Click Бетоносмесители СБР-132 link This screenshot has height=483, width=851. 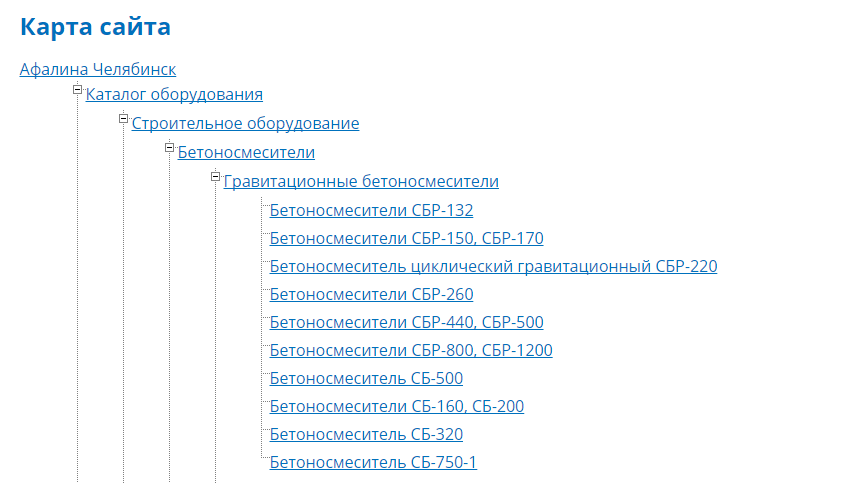pyautogui.click(x=371, y=210)
